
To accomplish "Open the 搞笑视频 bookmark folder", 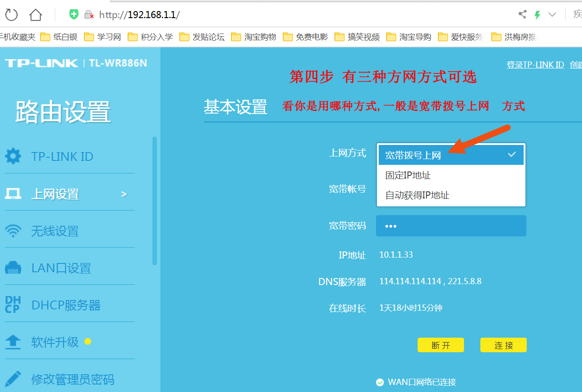I will pyautogui.click(x=357, y=37).
